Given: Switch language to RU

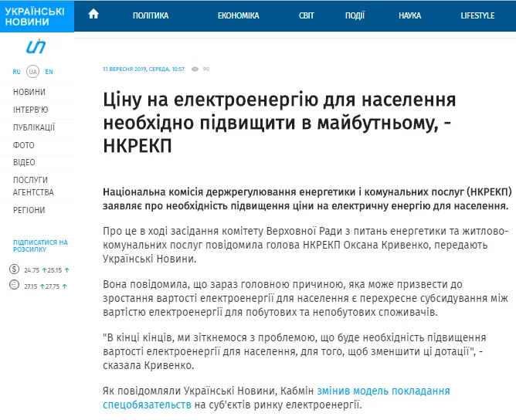Looking at the screenshot, I should 16,72.
